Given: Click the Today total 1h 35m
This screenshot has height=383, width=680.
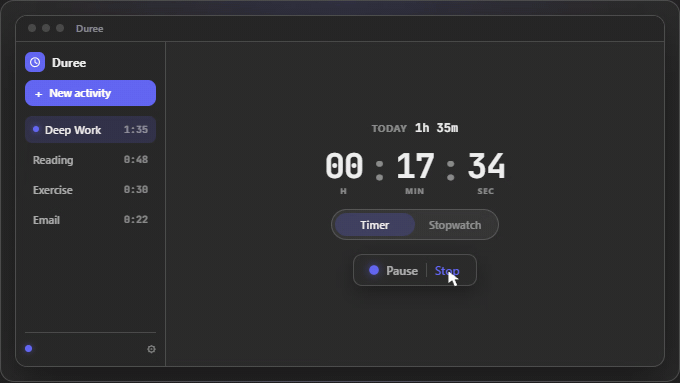Looking at the screenshot, I should [x=436, y=128].
